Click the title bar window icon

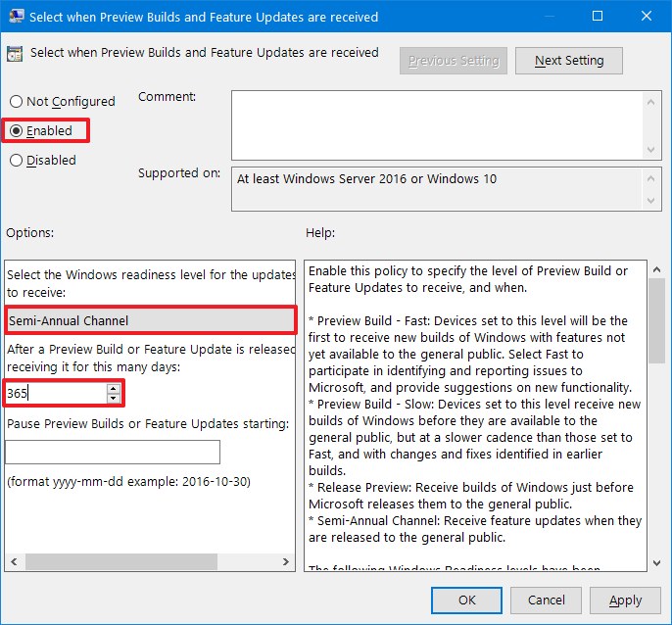(x=17, y=17)
